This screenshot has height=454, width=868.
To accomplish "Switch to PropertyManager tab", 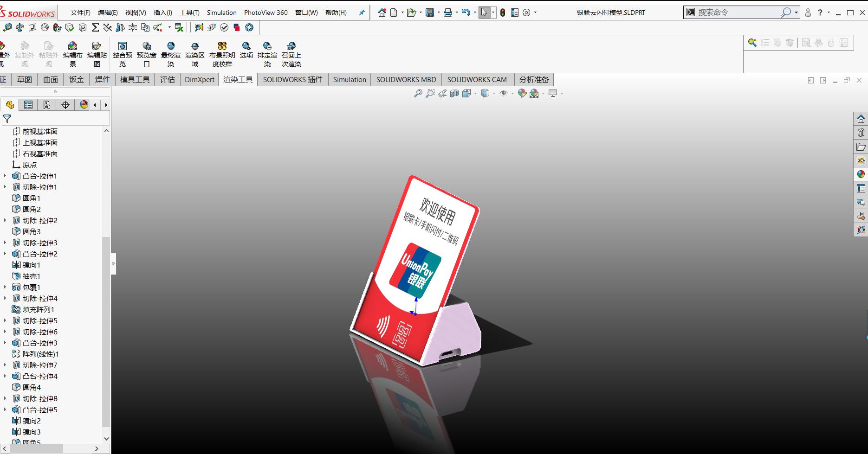I will click(x=28, y=105).
